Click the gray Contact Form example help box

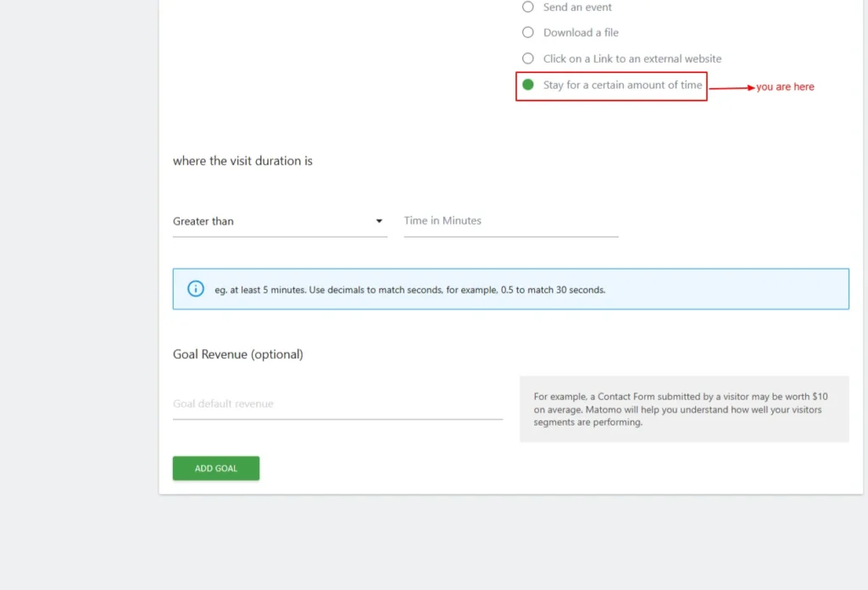coord(683,409)
